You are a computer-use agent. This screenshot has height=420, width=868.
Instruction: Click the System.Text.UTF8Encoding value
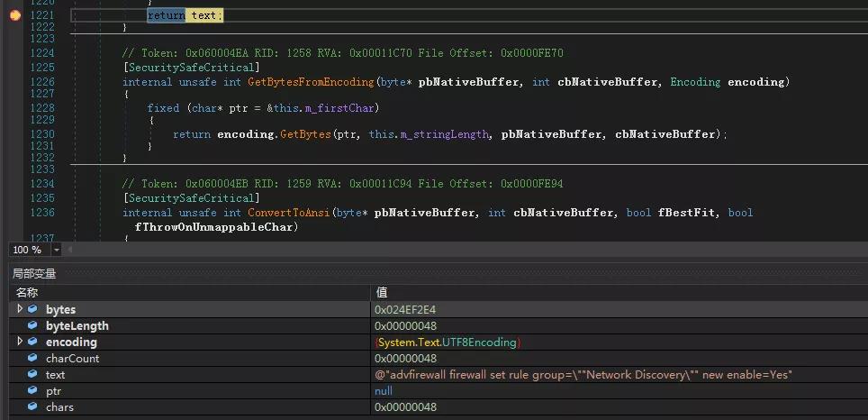(448, 342)
